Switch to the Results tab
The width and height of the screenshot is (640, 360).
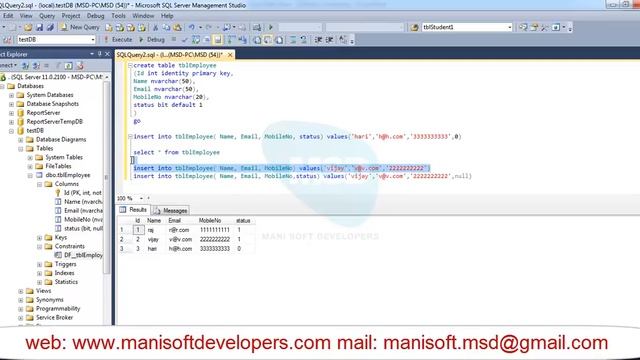tap(133, 210)
